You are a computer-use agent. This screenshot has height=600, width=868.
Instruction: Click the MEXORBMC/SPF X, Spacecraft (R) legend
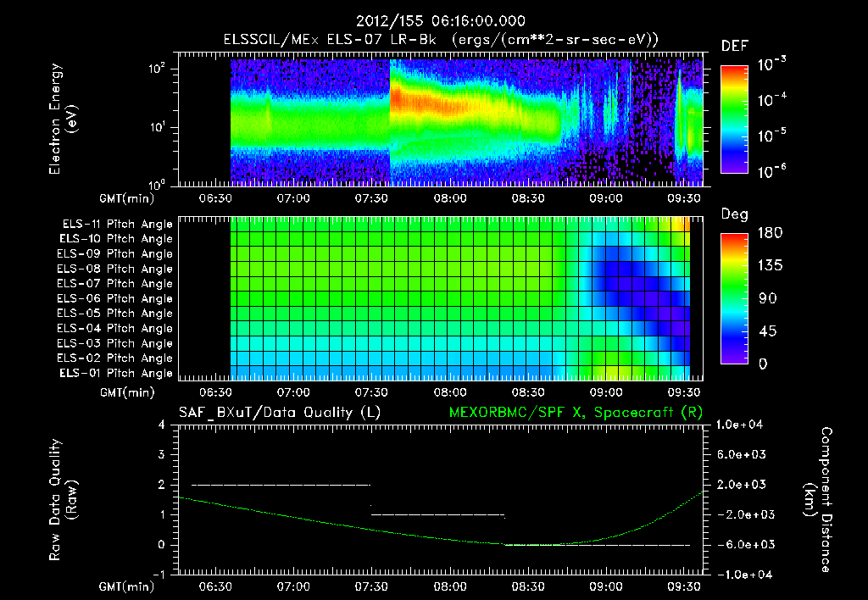click(576, 413)
